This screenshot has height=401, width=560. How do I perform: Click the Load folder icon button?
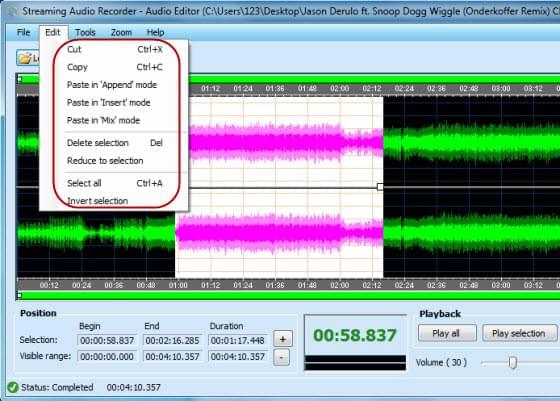pyautogui.click(x=28, y=58)
